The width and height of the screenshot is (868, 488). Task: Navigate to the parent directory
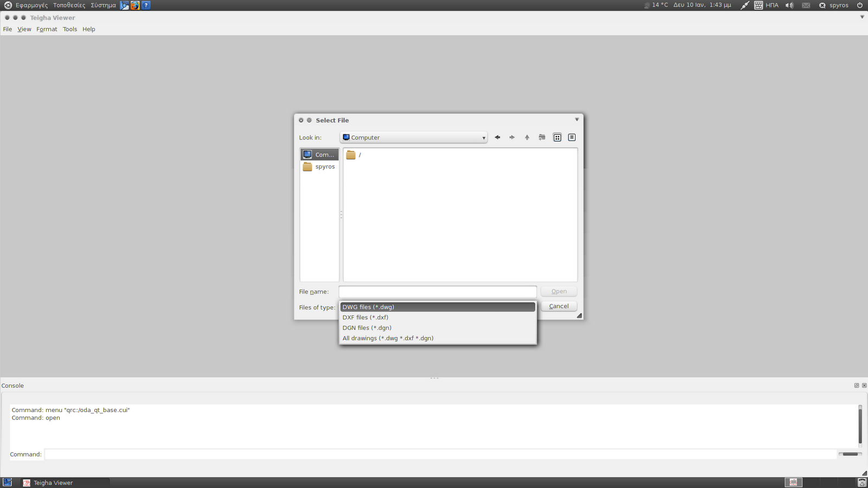(526, 137)
